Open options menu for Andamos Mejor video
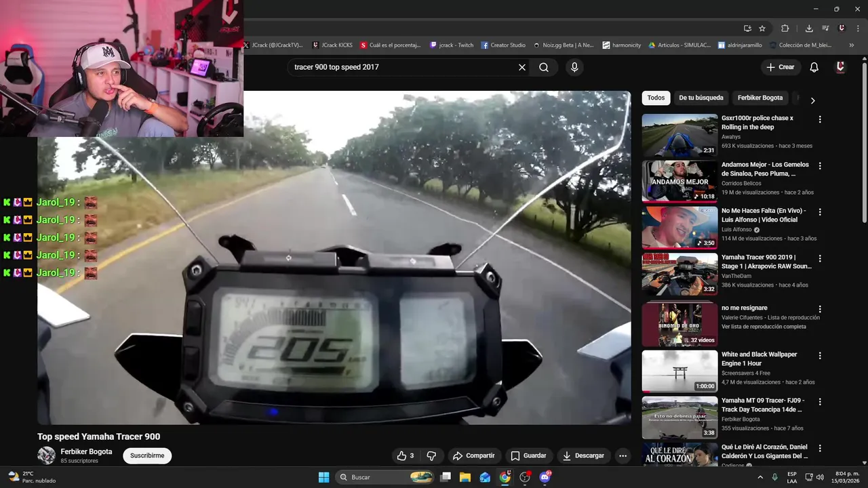868x488 pixels. pyautogui.click(x=820, y=166)
